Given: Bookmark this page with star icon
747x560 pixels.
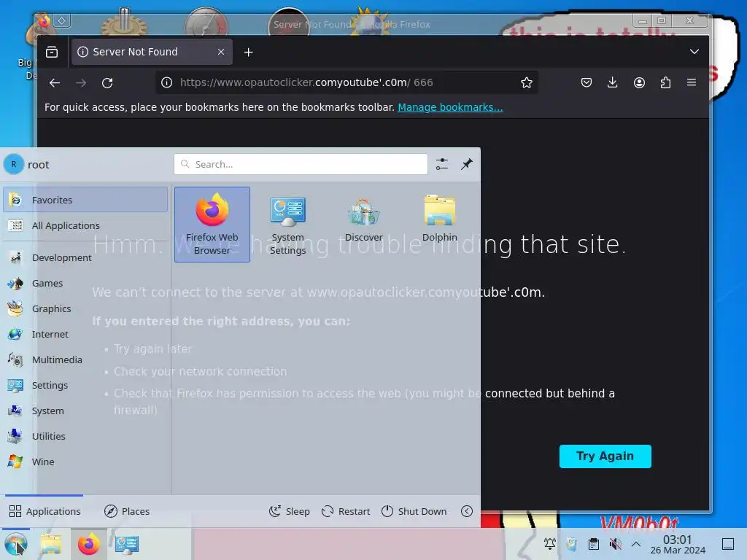Looking at the screenshot, I should (527, 82).
